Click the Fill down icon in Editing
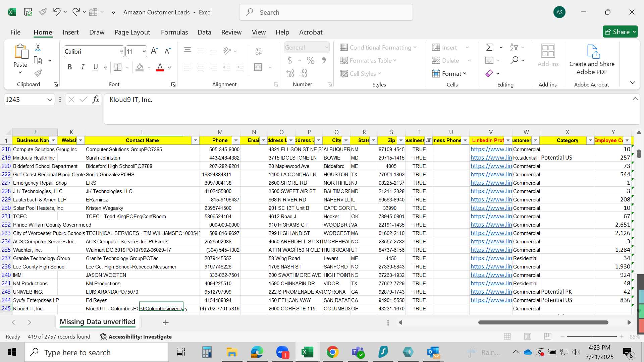The height and width of the screenshot is (362, 644). coord(489,60)
